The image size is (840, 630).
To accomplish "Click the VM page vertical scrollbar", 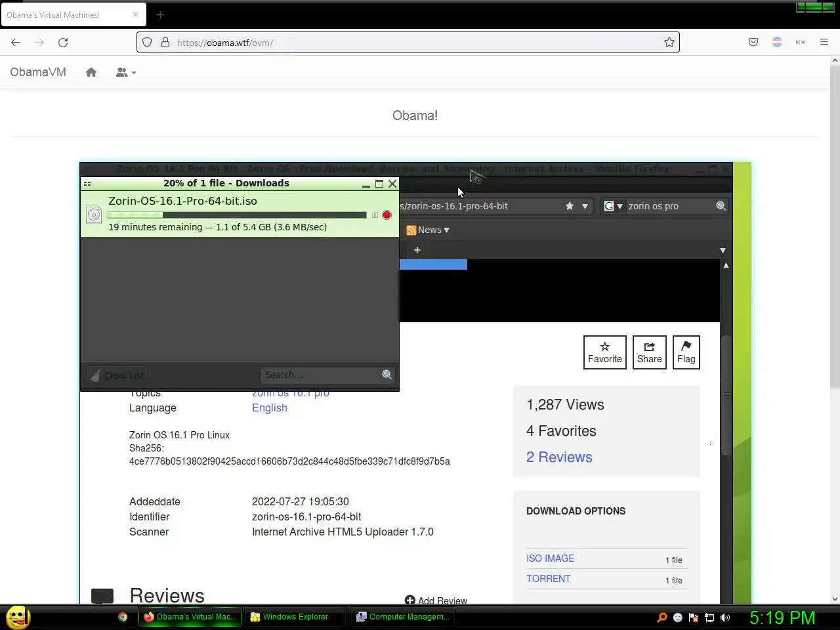I will point(726,394).
